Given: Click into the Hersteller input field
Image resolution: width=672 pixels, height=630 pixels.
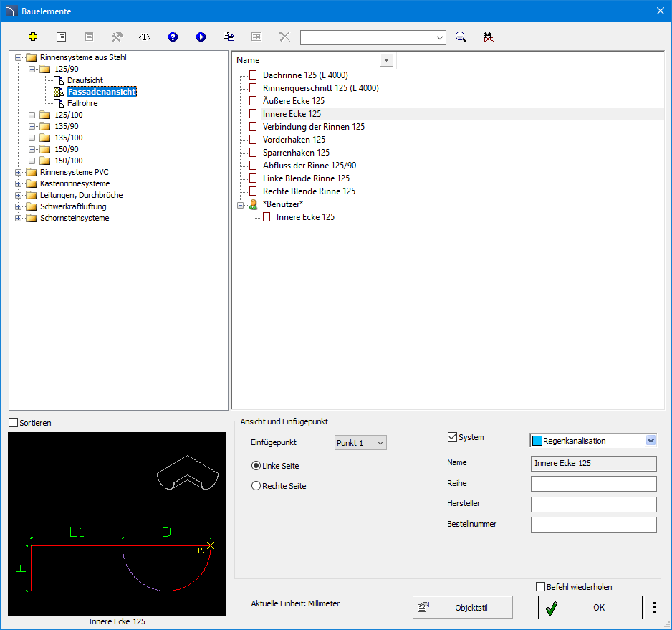Looking at the screenshot, I should [593, 505].
